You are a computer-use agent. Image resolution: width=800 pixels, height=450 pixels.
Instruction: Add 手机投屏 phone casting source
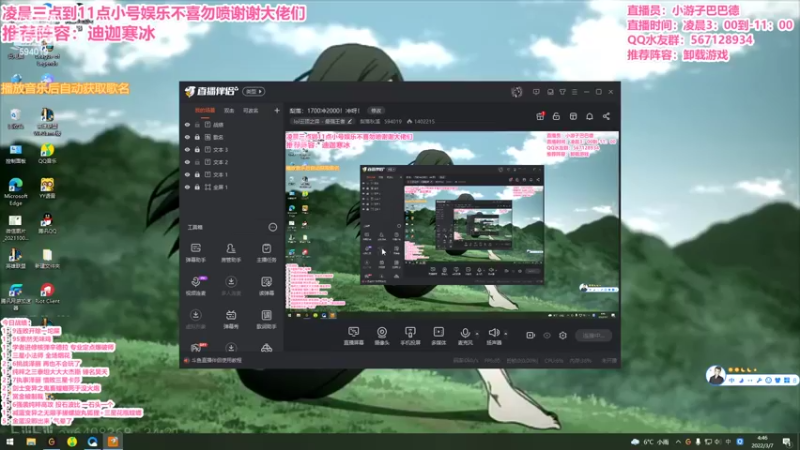tap(410, 336)
